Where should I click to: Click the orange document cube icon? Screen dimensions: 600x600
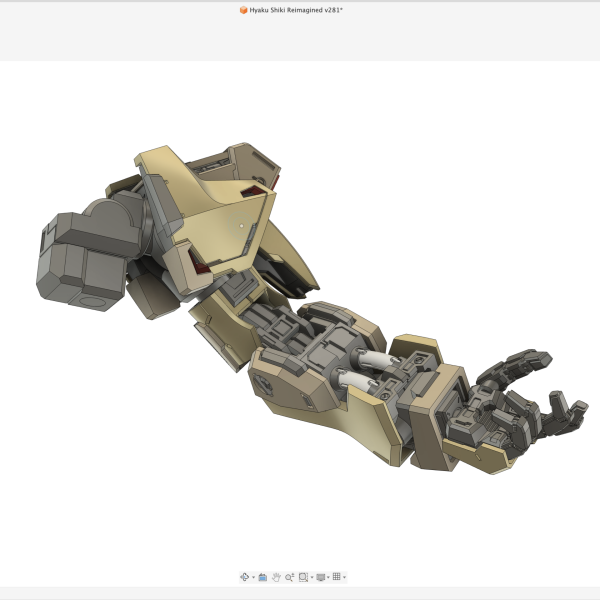pos(243,10)
